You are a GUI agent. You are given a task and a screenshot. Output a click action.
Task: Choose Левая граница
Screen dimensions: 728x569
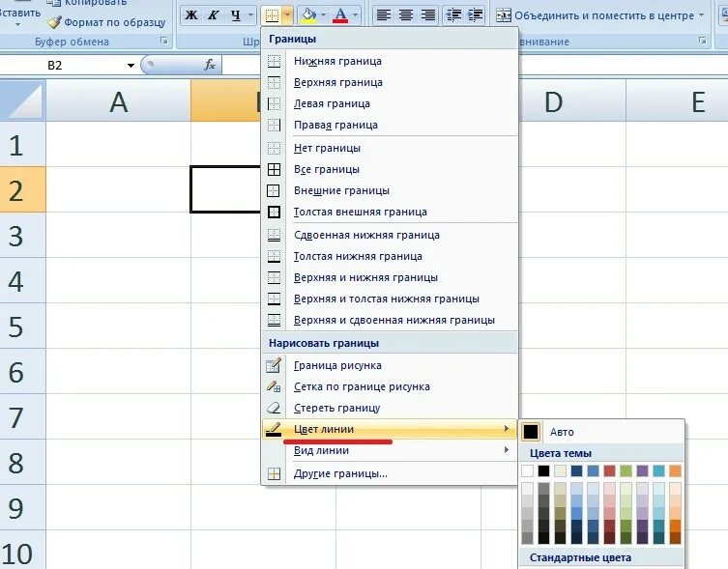390,103
